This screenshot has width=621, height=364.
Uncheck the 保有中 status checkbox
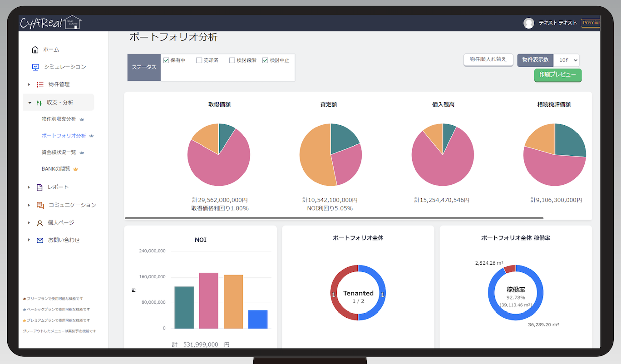tap(166, 60)
